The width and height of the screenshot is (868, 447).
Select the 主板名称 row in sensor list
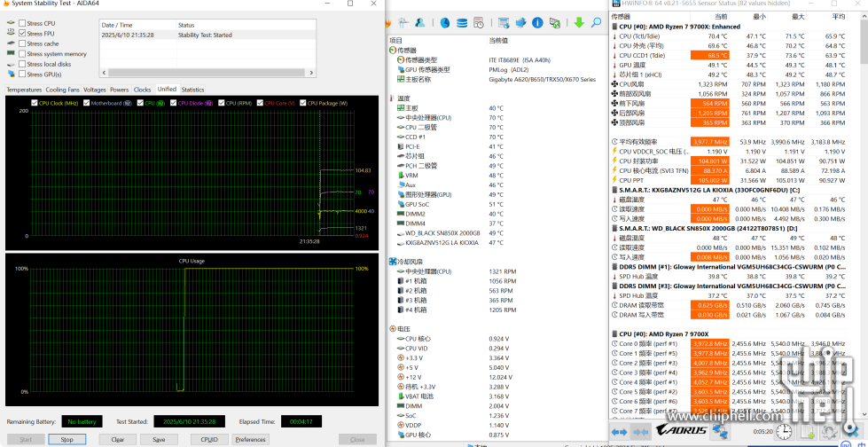point(497,79)
